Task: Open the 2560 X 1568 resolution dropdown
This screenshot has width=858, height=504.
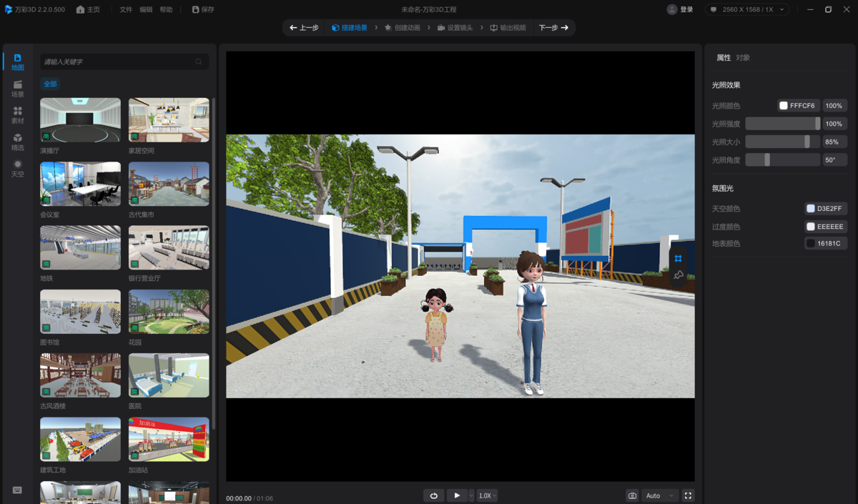Action: point(747,10)
